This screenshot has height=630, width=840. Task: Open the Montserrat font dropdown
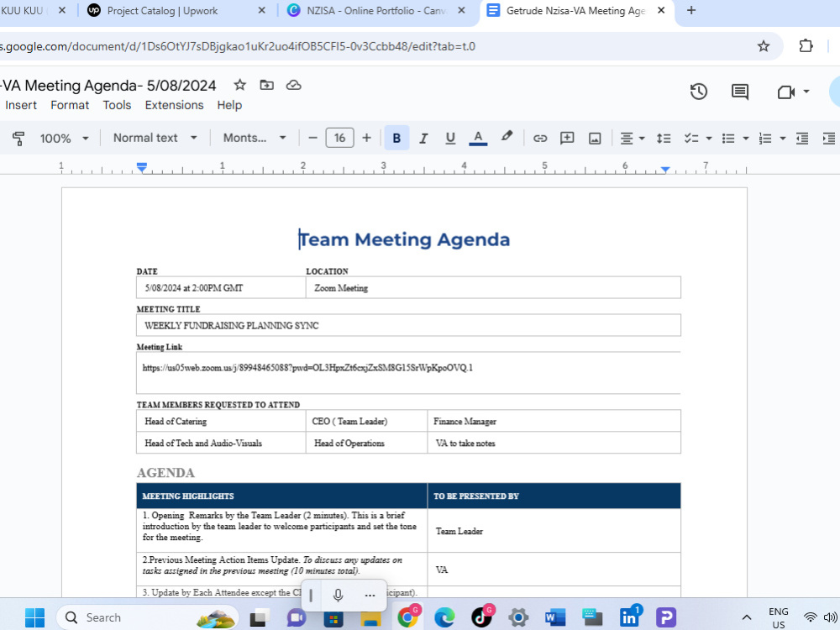point(254,138)
